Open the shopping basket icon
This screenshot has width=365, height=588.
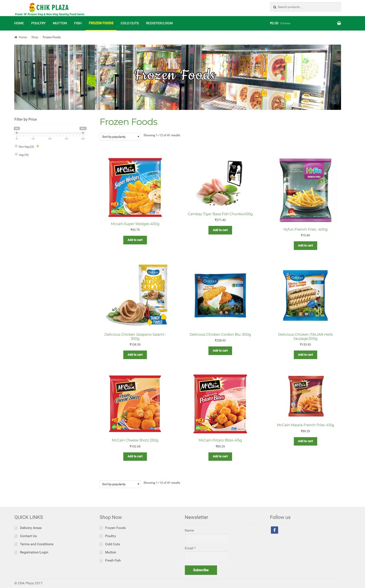(x=339, y=23)
